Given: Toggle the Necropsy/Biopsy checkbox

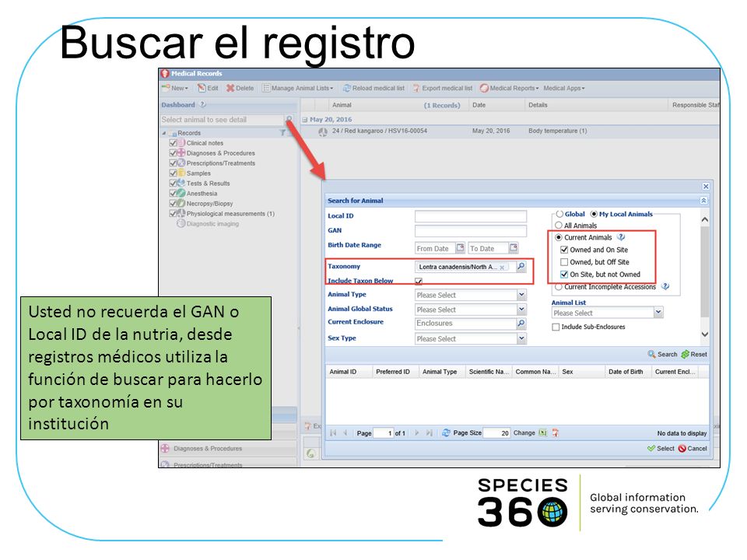Looking at the screenshot, I should (x=174, y=203).
